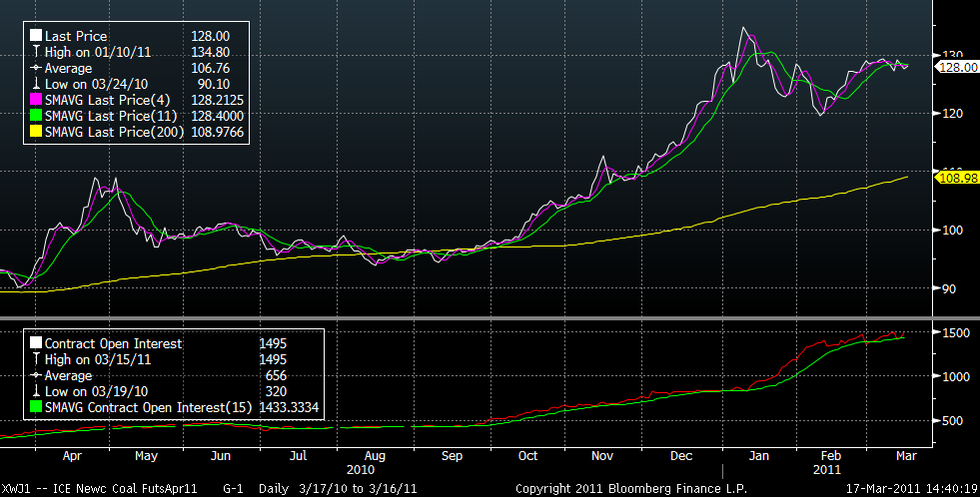Image resolution: width=980 pixels, height=497 pixels.
Task: Click the Low on 03/24/10 marker icon
Action: [36, 83]
